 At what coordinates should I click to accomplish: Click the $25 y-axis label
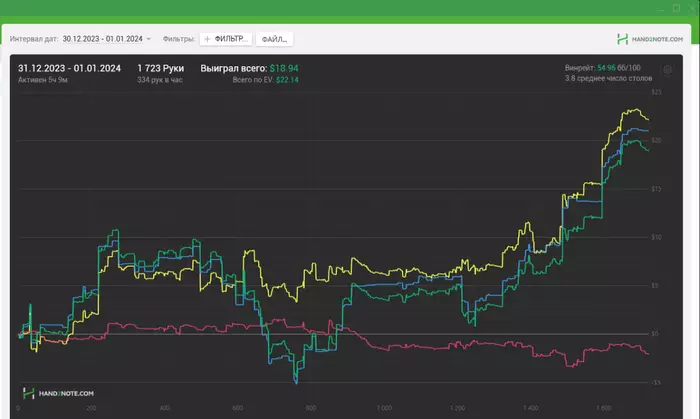[656, 92]
